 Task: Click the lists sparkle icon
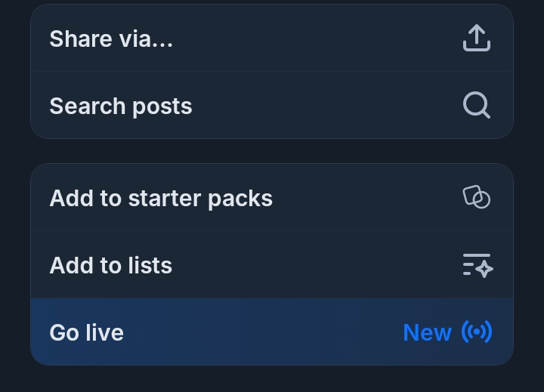click(476, 265)
